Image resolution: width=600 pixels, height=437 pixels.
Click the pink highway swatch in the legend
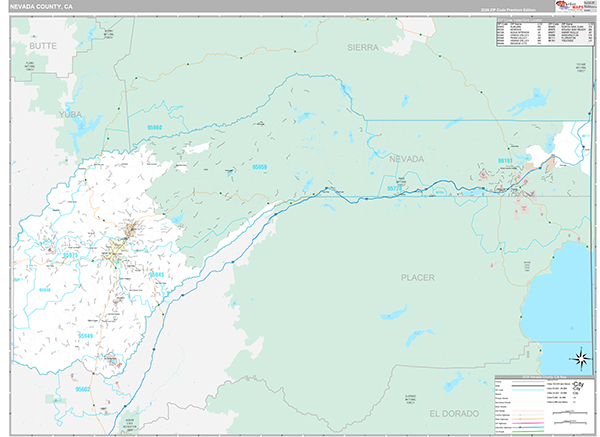point(528,423)
